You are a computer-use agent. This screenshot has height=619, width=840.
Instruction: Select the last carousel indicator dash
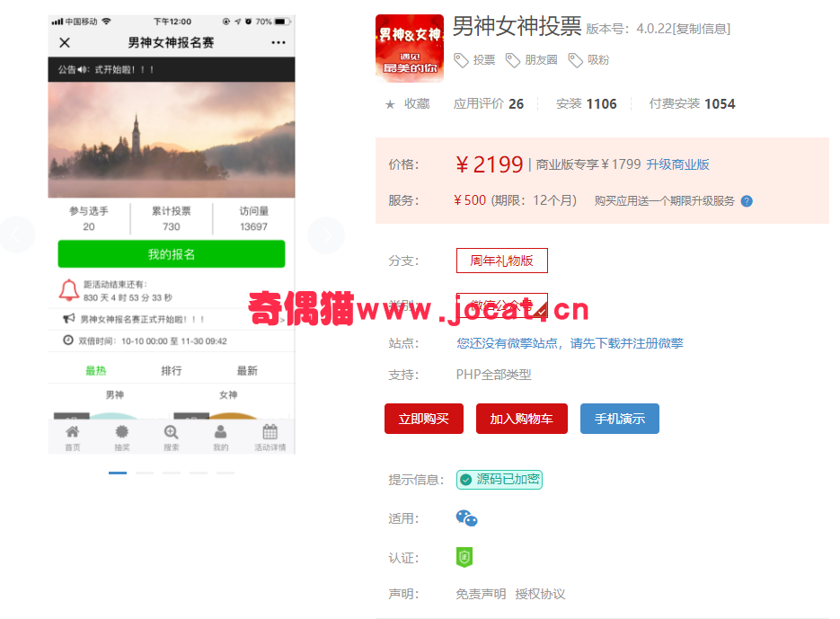225,473
